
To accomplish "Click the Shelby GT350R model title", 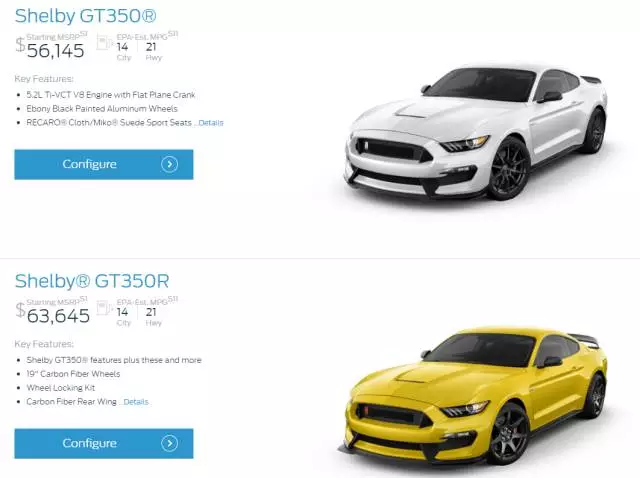I will [92, 281].
